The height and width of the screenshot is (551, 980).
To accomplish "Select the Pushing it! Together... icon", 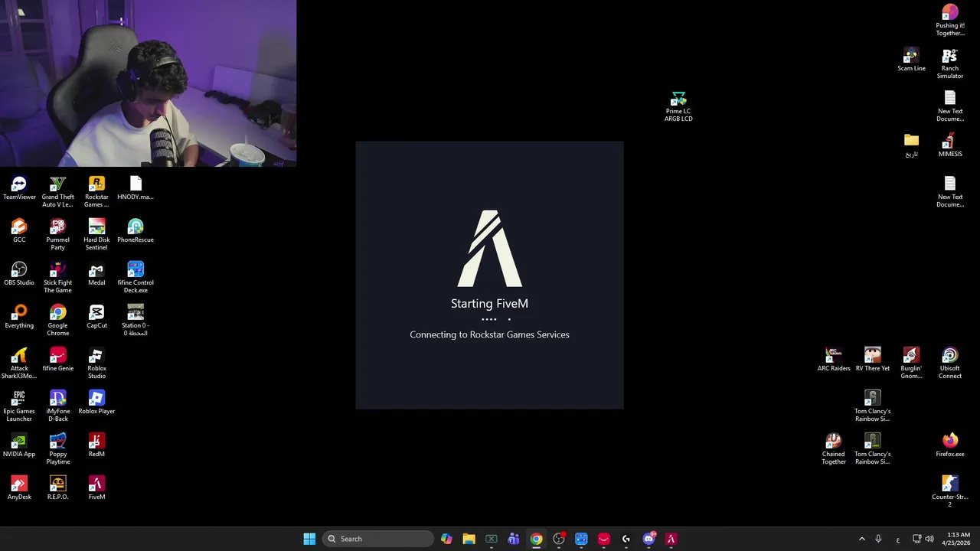I will point(950,21).
